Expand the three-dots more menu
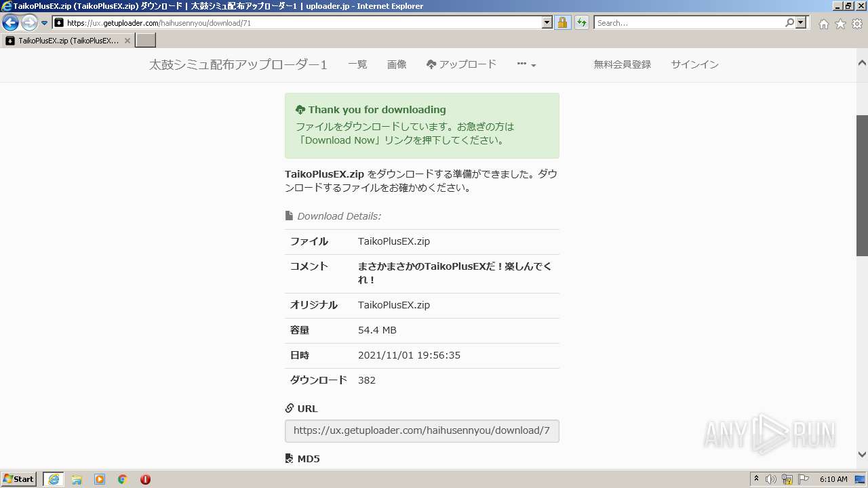The height and width of the screenshot is (488, 868). tap(526, 64)
